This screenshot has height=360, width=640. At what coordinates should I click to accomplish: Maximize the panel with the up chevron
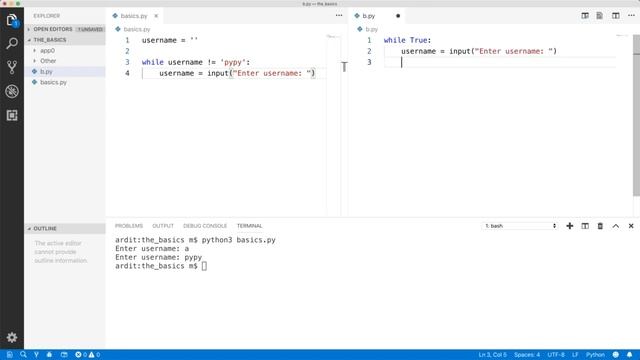click(x=616, y=226)
